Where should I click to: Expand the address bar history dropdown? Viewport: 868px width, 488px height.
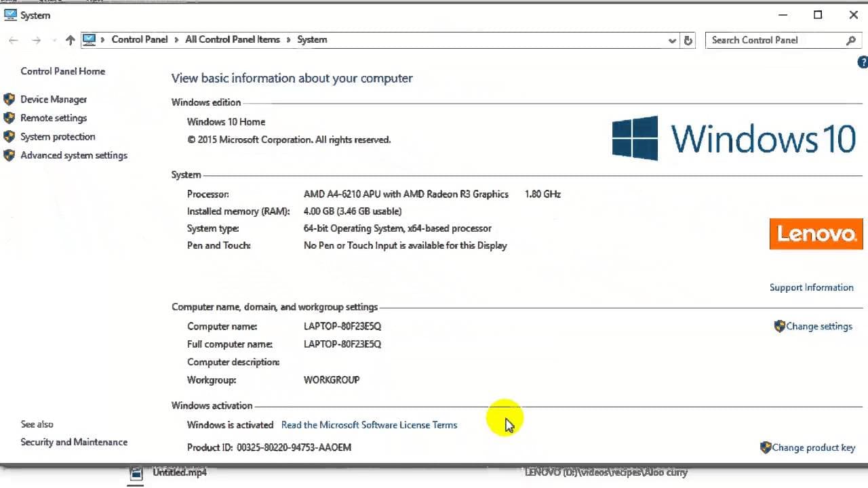click(672, 40)
